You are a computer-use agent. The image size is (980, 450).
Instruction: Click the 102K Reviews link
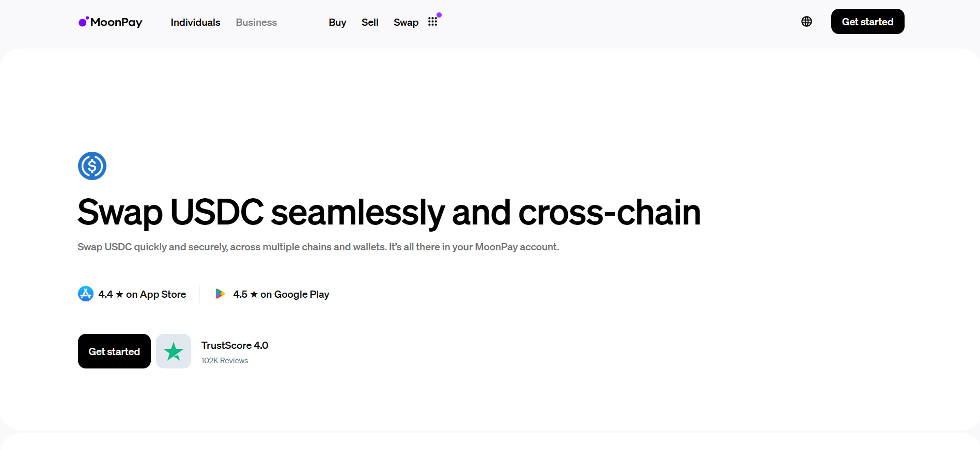click(224, 360)
